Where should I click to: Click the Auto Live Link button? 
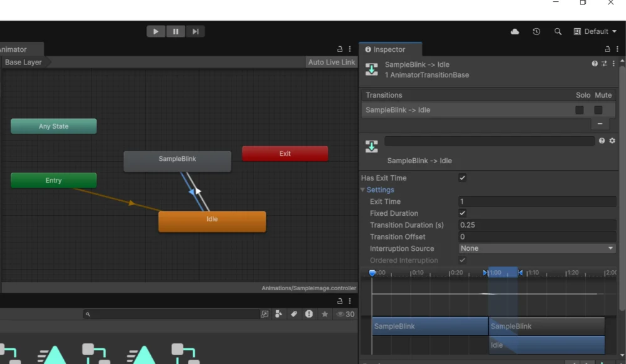click(331, 62)
